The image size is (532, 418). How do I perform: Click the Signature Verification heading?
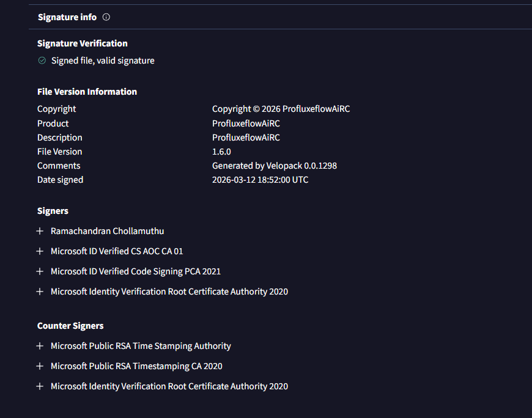82,43
